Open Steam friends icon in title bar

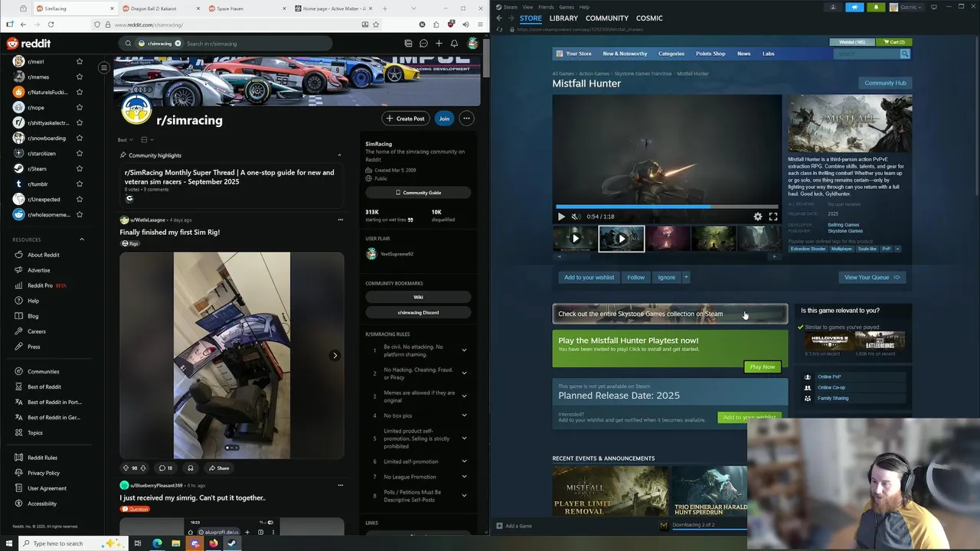pos(833,8)
